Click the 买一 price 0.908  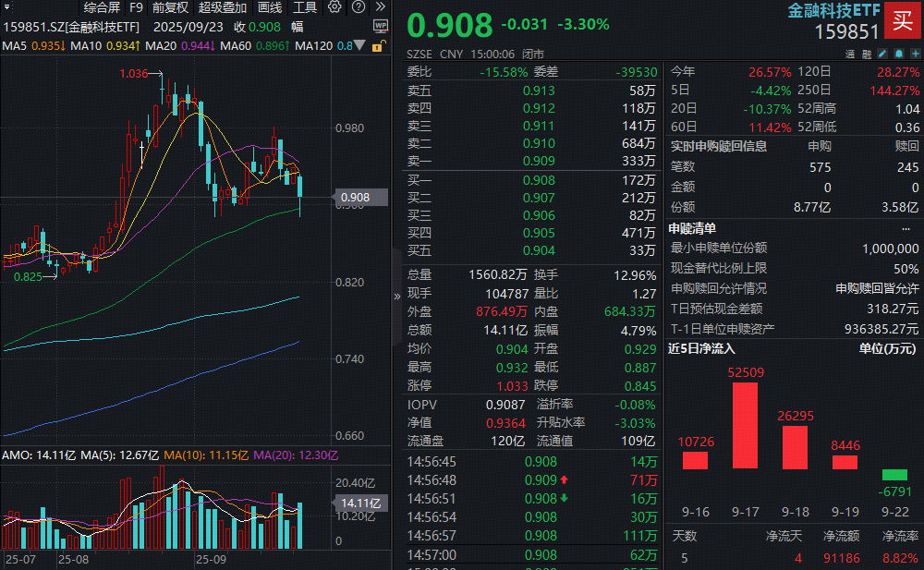pyautogui.click(x=539, y=180)
